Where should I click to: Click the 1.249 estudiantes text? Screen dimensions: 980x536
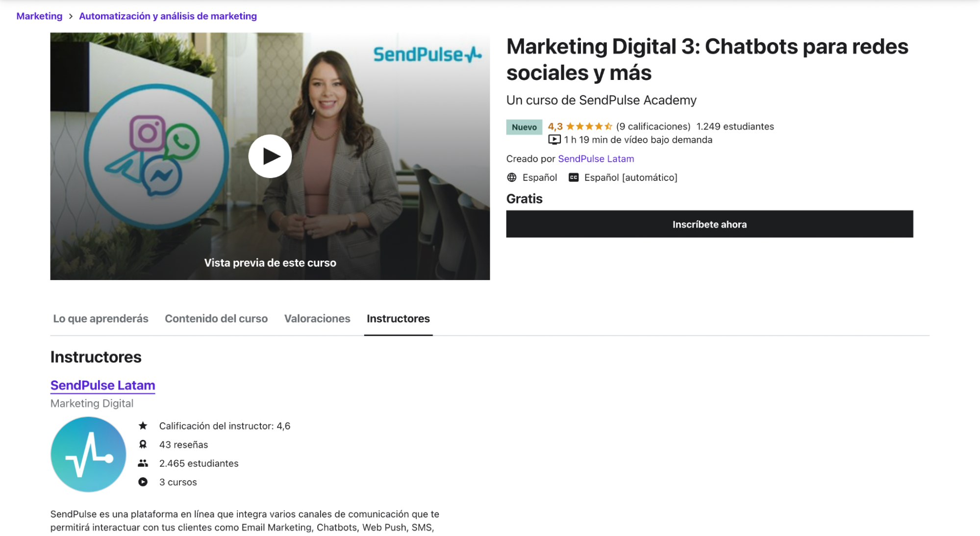click(735, 127)
